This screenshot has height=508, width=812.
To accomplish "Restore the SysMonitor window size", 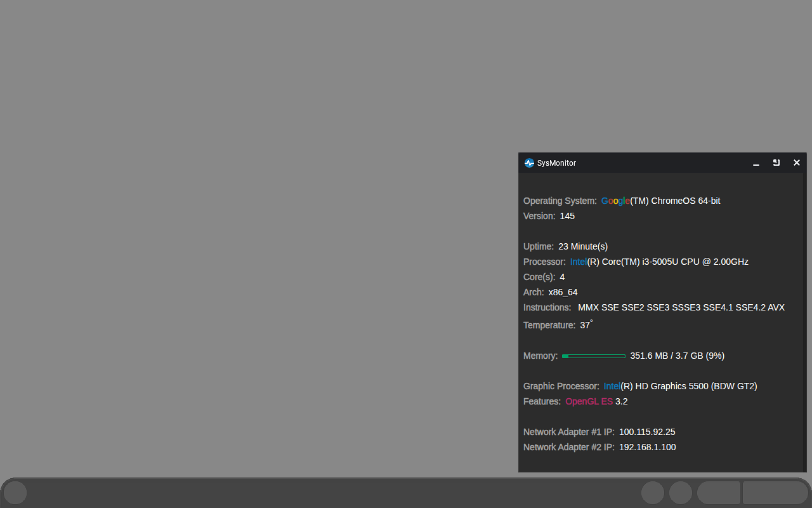I will pyautogui.click(x=776, y=163).
